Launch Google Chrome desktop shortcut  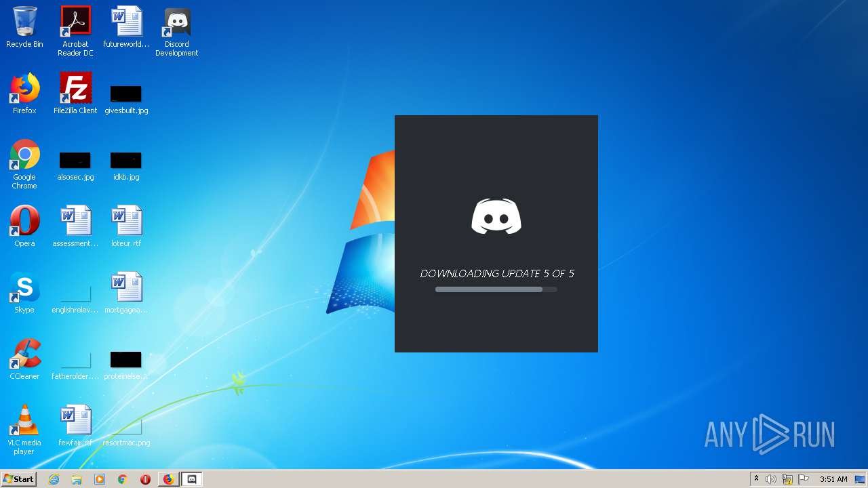coord(24,165)
